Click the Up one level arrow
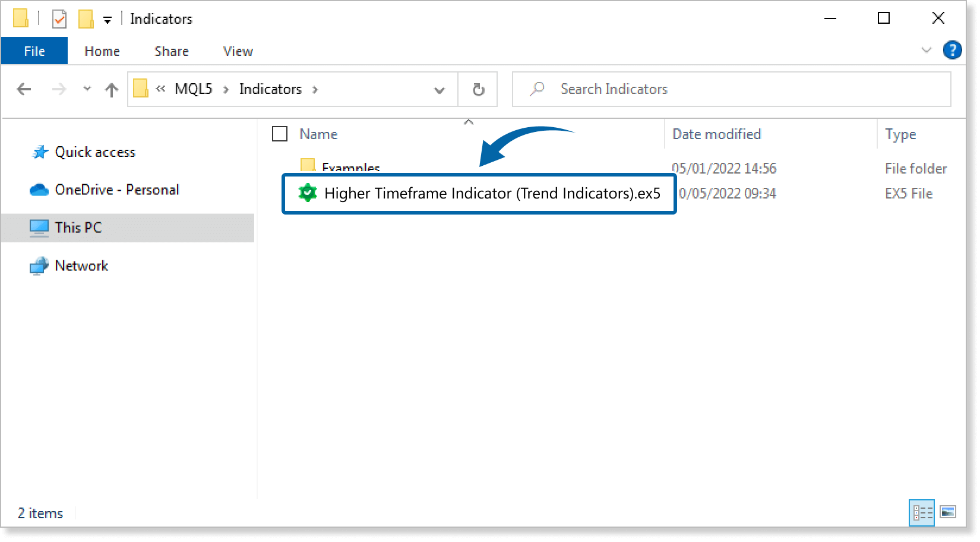This screenshot has width=980, height=542. click(111, 90)
